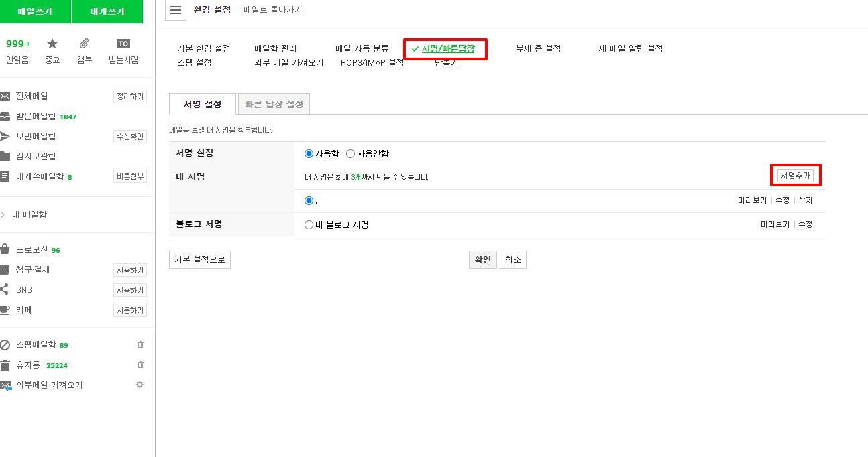Click the 내게쓰기 button
Image resolution: width=868 pixels, height=457 pixels.
pyautogui.click(x=107, y=11)
